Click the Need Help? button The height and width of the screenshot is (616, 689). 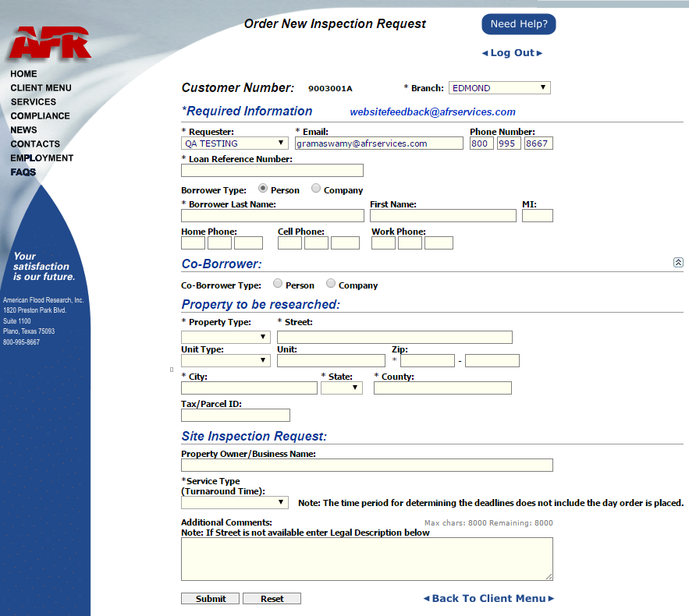coord(519,24)
